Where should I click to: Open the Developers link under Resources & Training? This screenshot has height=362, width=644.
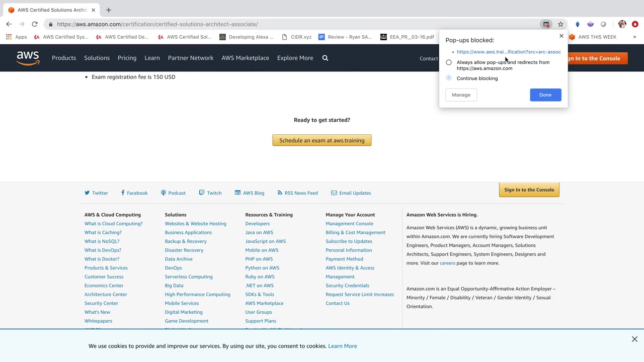[x=257, y=224]
